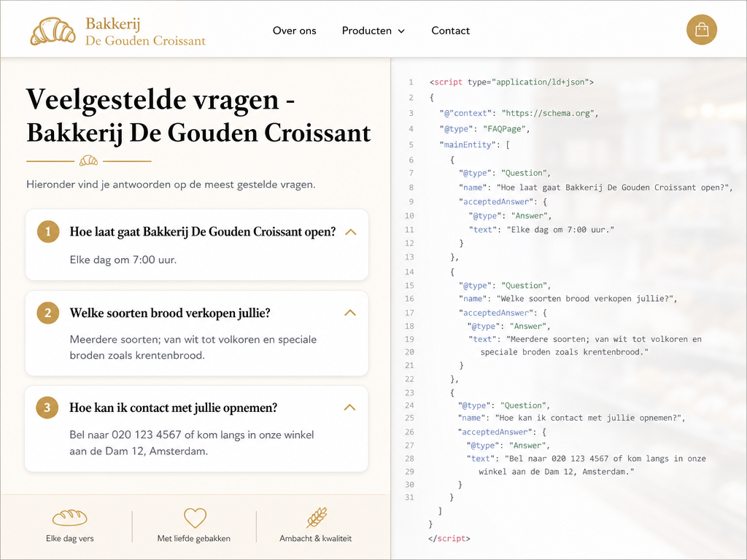The height and width of the screenshot is (560, 747).
Task: Open the Producten dropdown menu
Action: (x=373, y=31)
